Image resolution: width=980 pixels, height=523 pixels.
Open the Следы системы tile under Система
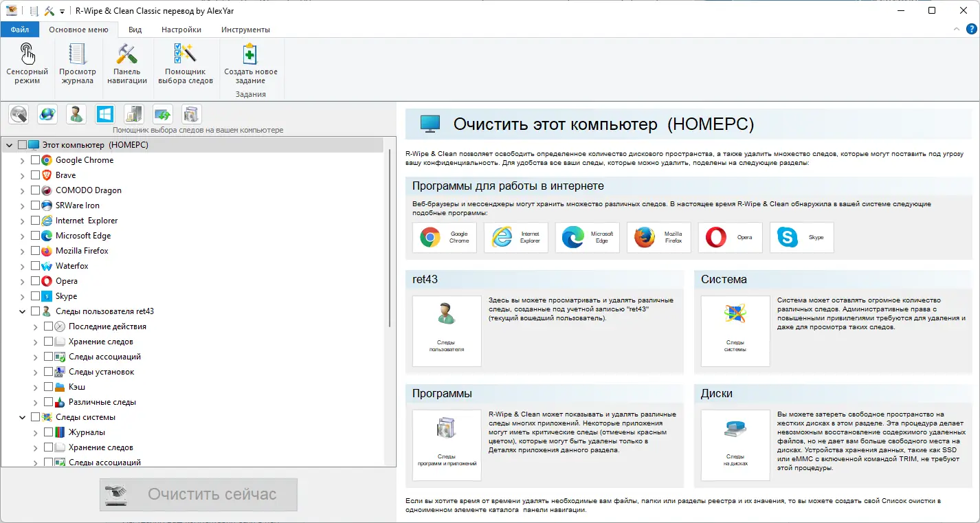735,331
